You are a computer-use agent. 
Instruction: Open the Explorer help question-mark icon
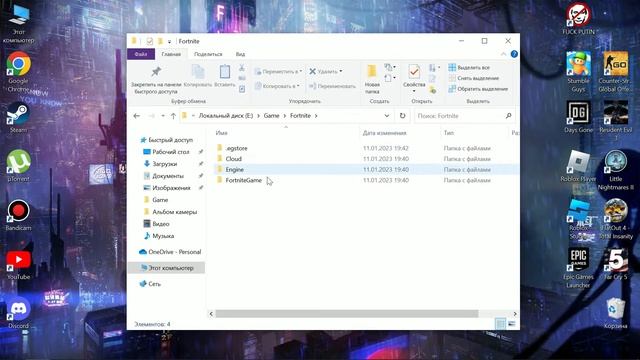(514, 54)
